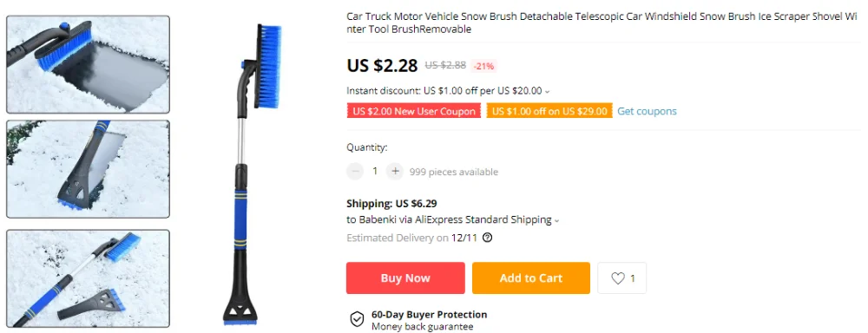The width and height of the screenshot is (868, 333).
Task: Click the Add to Cart button
Action: click(531, 278)
